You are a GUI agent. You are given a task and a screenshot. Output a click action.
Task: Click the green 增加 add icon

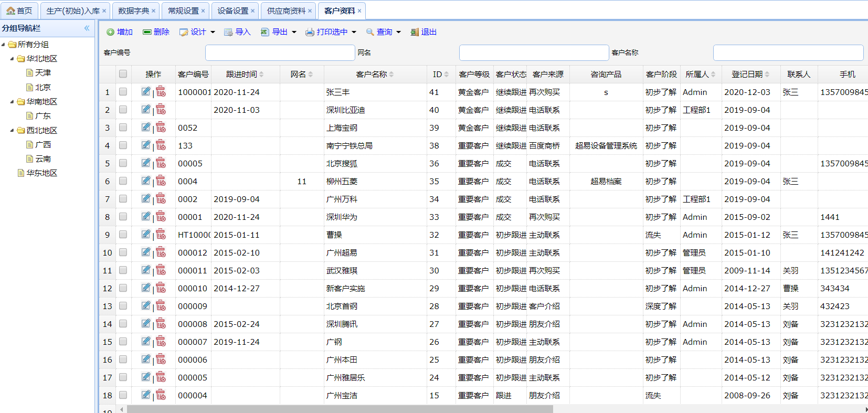click(x=110, y=32)
